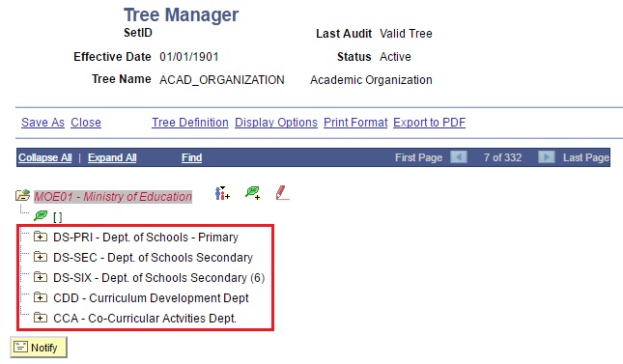This screenshot has height=364, width=623.
Task: Click the Insert Child Node icon
Action: [x=222, y=193]
